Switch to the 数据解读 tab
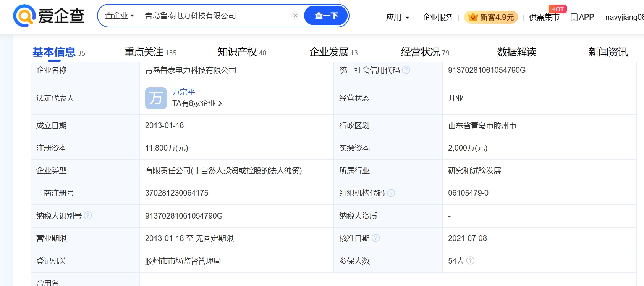This screenshot has width=644, height=286. (x=517, y=52)
